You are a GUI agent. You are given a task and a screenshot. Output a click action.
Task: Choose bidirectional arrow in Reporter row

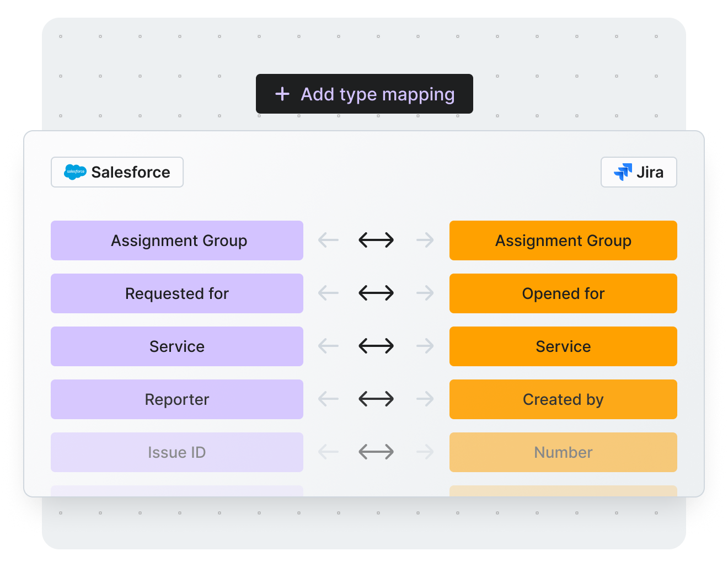pos(376,399)
